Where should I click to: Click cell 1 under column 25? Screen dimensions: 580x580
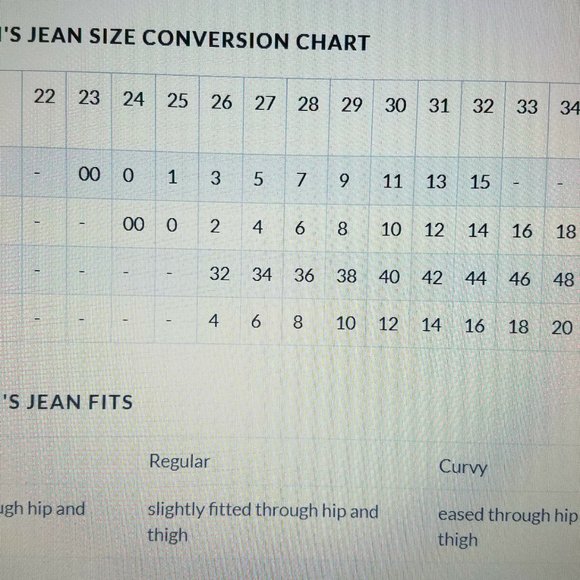[x=172, y=177]
